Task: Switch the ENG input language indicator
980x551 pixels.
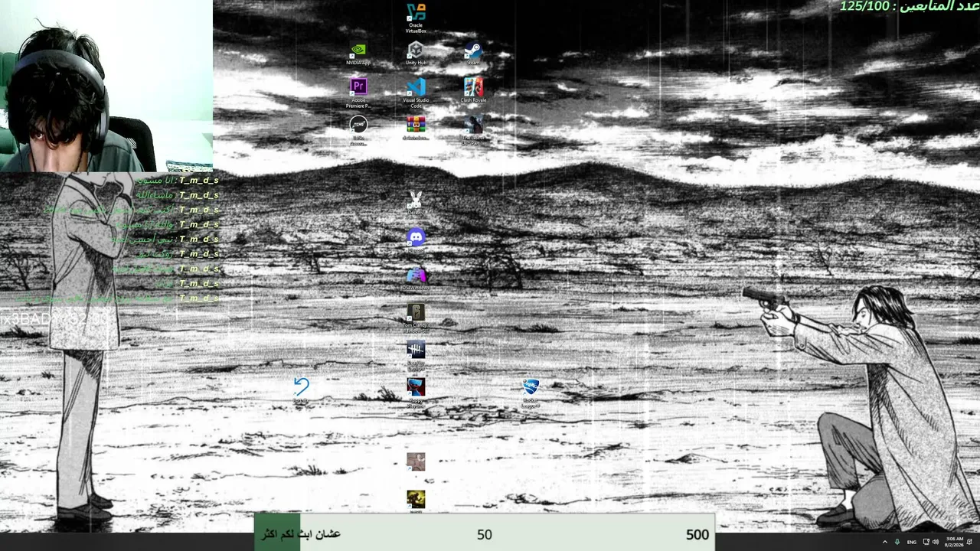Action: (x=911, y=542)
